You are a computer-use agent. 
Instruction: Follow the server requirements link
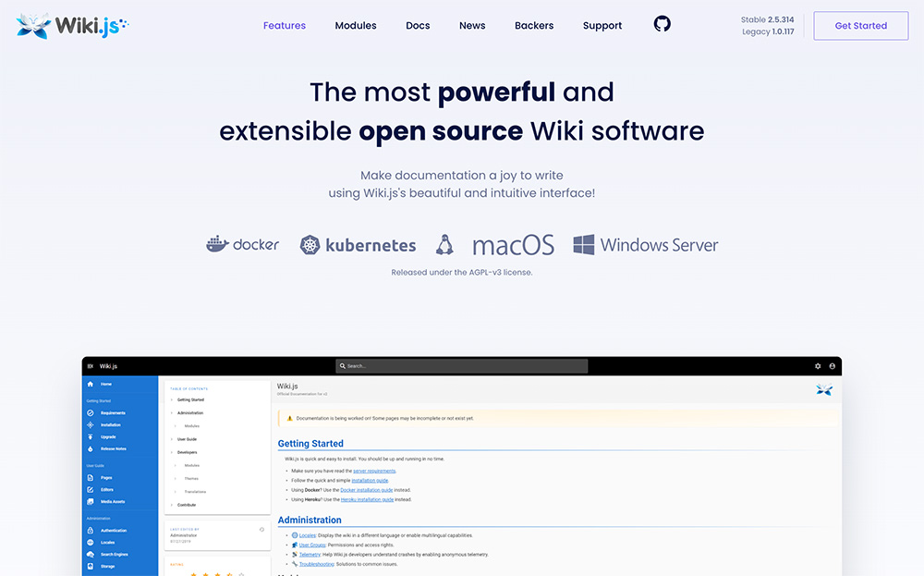(x=374, y=471)
